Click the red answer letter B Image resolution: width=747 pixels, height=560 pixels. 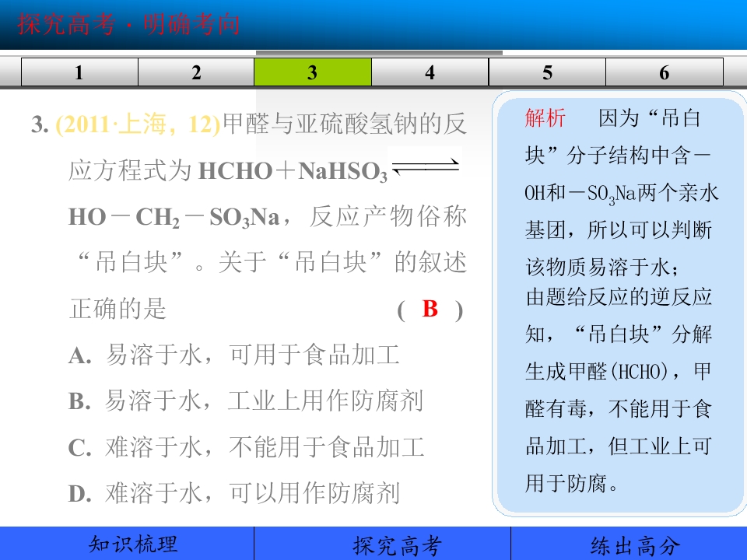coord(430,309)
